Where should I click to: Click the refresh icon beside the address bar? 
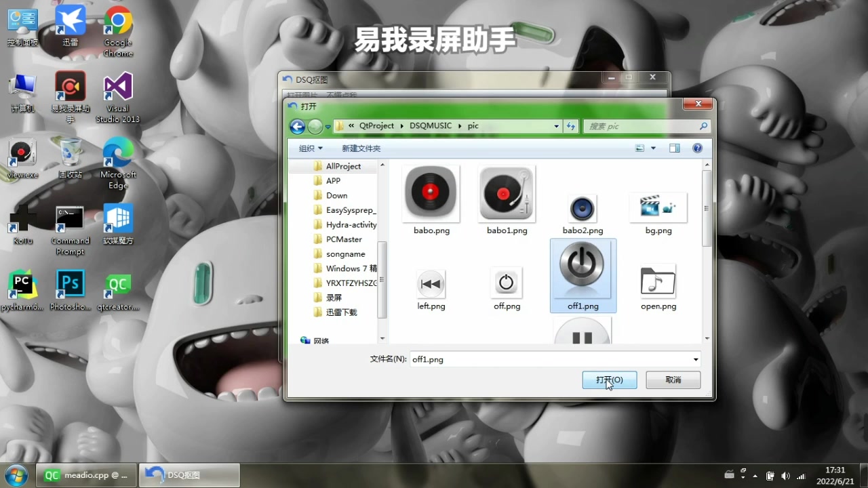[570, 126]
